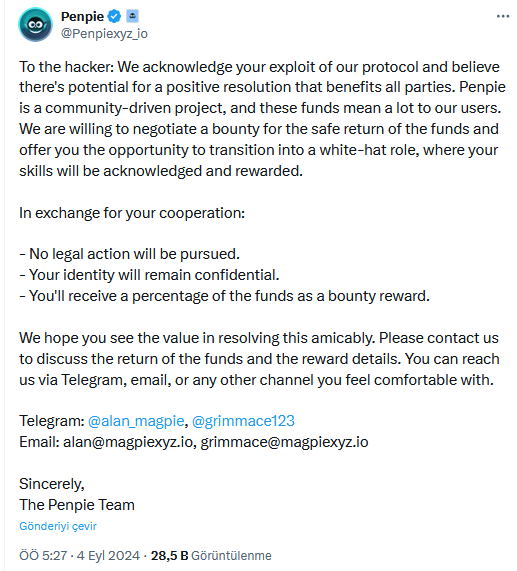Click the blue verified badge
517x571 pixels.
pyautogui.click(x=115, y=16)
